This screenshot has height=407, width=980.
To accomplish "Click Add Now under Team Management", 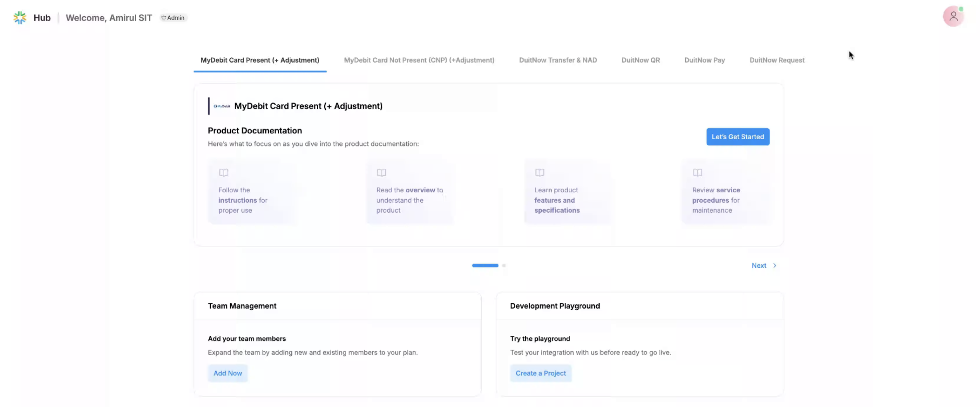I will point(227,373).
